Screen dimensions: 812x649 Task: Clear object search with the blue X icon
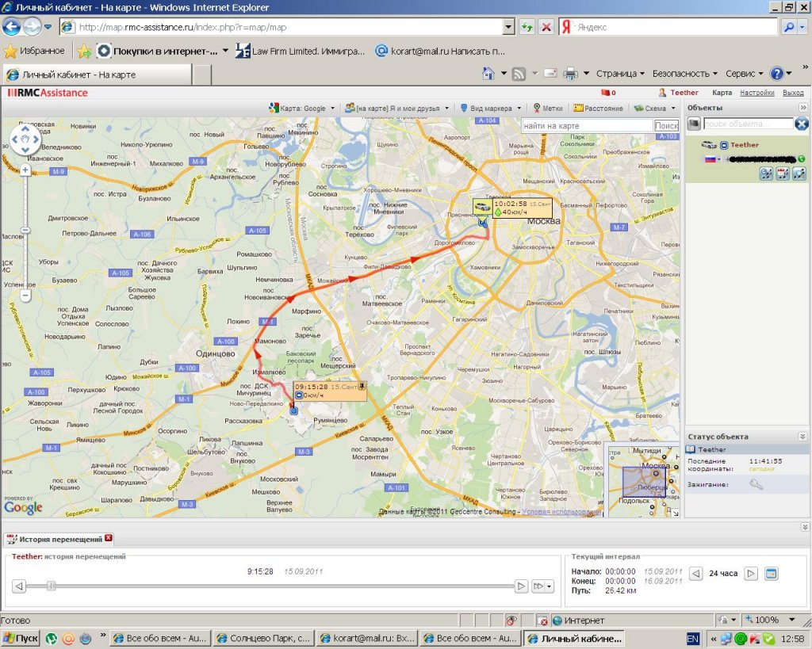(x=801, y=124)
